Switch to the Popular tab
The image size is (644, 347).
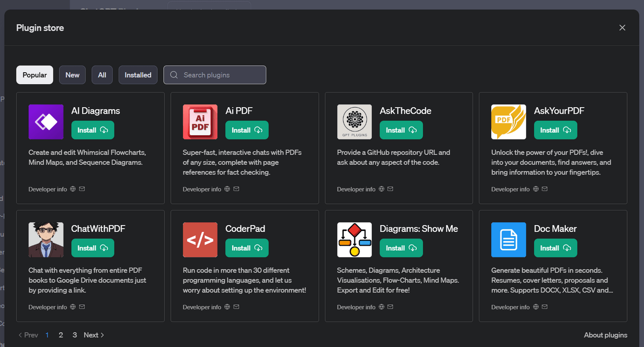34,75
